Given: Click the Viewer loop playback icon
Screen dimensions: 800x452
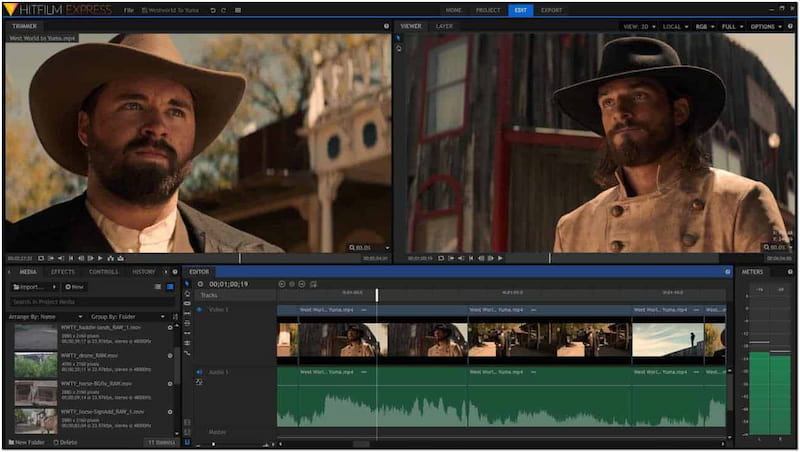Looking at the screenshot, I should (x=441, y=259).
